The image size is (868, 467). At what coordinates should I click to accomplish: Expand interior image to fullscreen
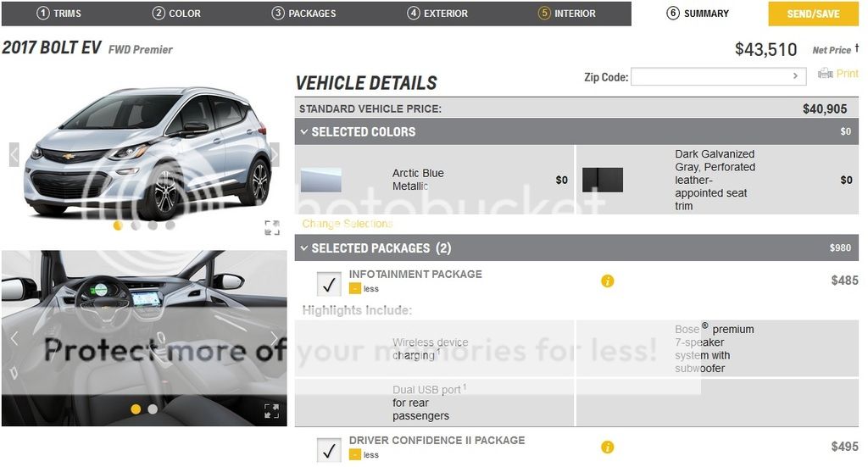271,411
